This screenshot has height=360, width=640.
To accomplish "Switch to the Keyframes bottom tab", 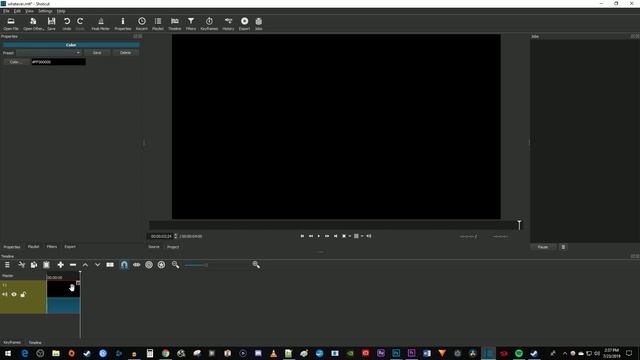I will (12, 342).
